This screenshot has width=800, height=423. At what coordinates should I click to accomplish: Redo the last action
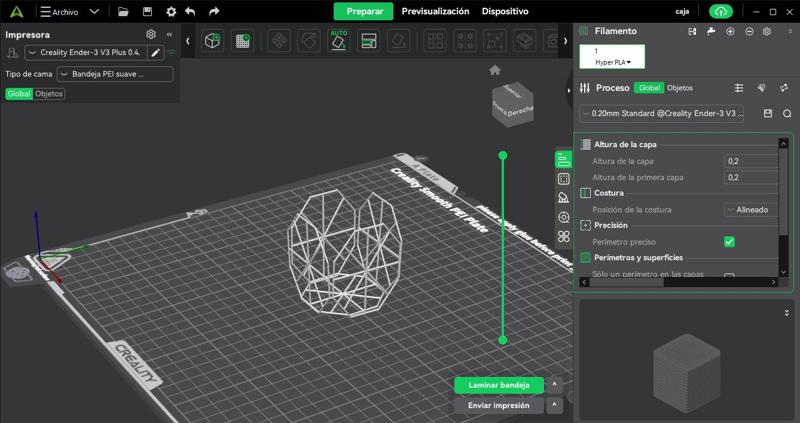214,11
